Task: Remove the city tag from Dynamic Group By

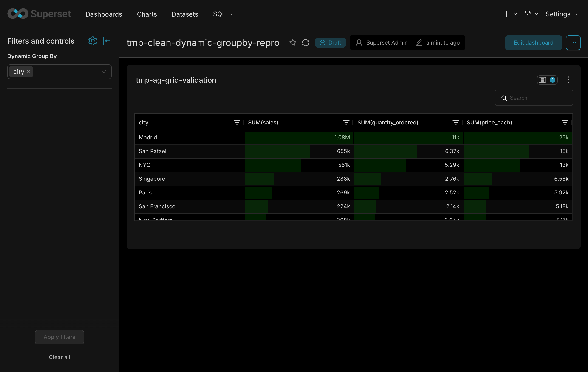Action: [x=28, y=72]
